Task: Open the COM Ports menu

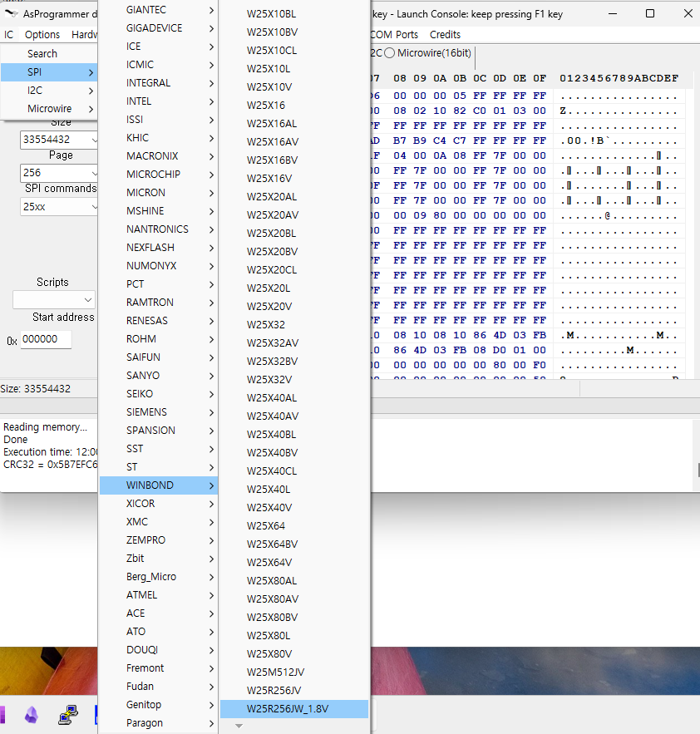Action: (x=394, y=35)
